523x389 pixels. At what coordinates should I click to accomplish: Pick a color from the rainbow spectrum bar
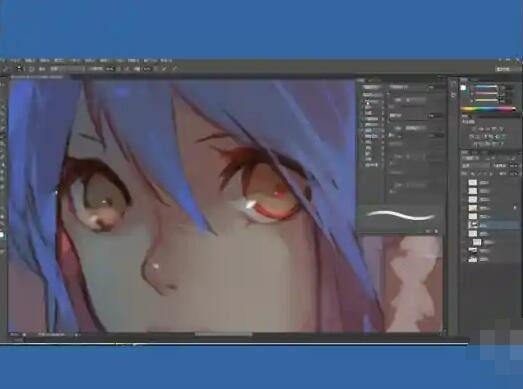[x=488, y=108]
